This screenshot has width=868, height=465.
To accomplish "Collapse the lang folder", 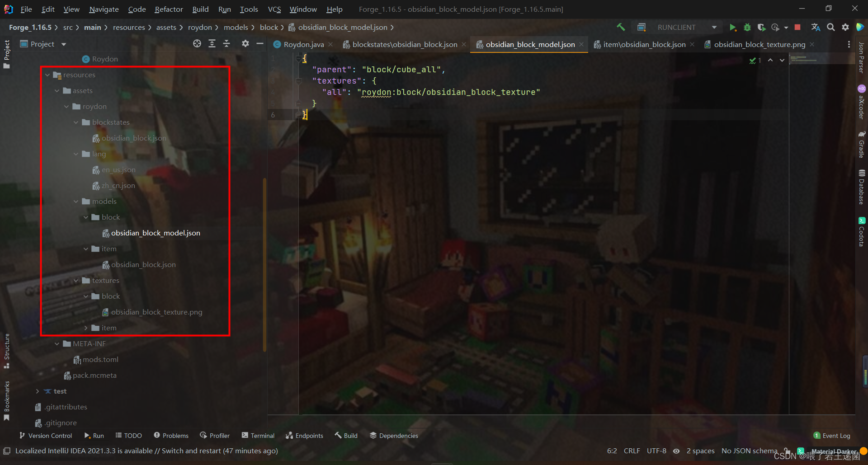I will [x=76, y=154].
